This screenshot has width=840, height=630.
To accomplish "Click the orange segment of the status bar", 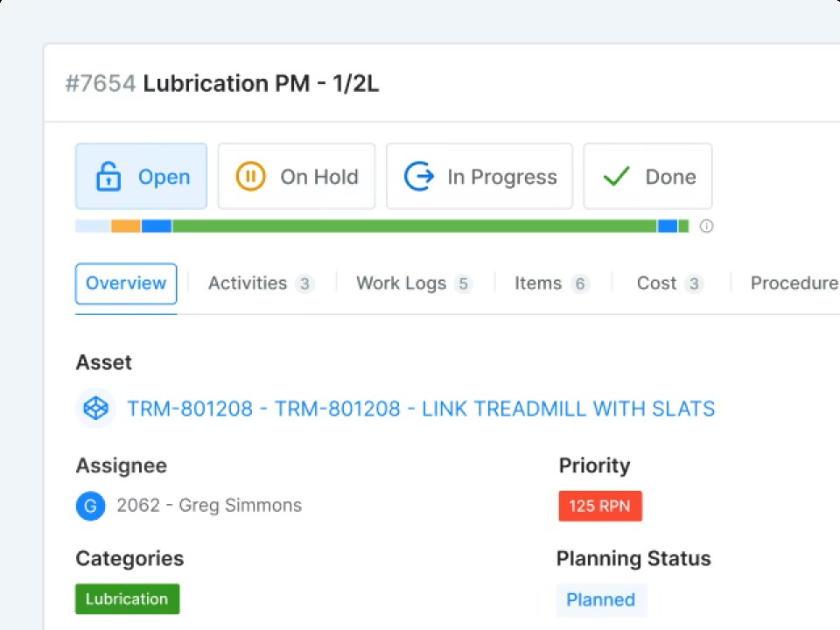I will point(126,227).
